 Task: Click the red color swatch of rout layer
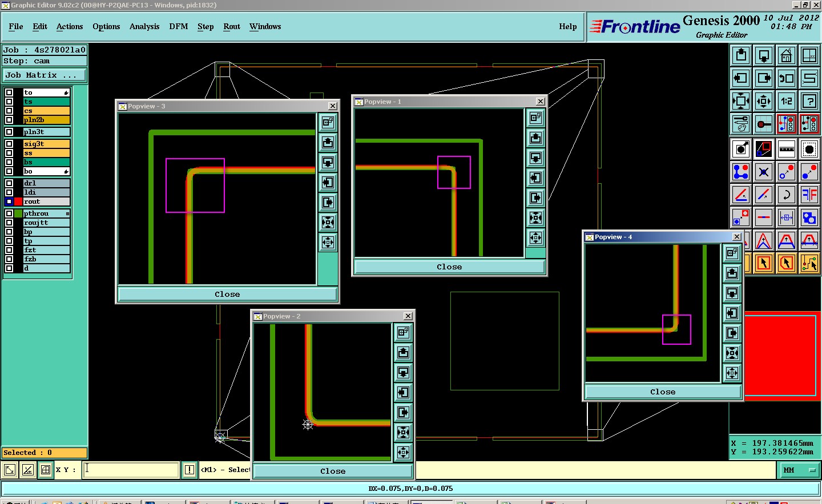(x=18, y=201)
